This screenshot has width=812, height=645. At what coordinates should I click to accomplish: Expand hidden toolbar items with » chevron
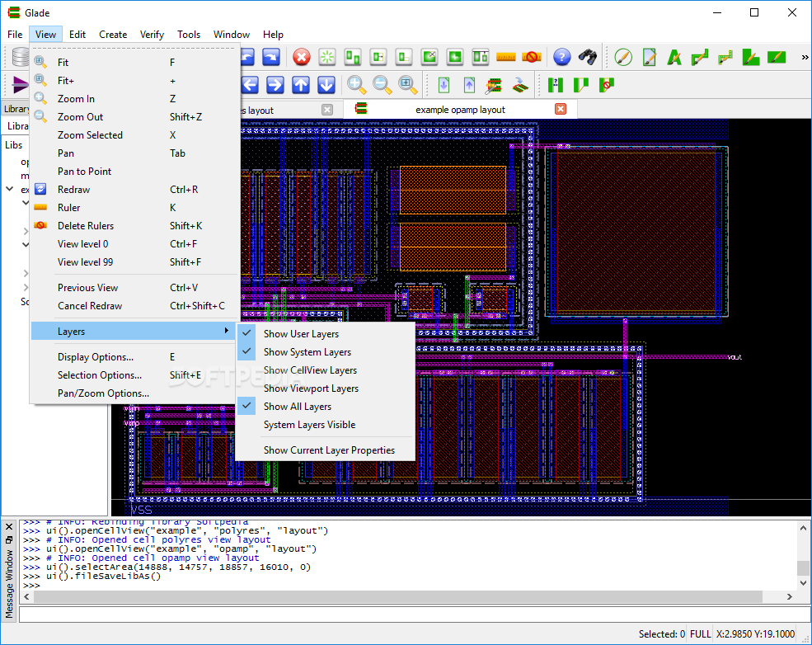coord(805,57)
